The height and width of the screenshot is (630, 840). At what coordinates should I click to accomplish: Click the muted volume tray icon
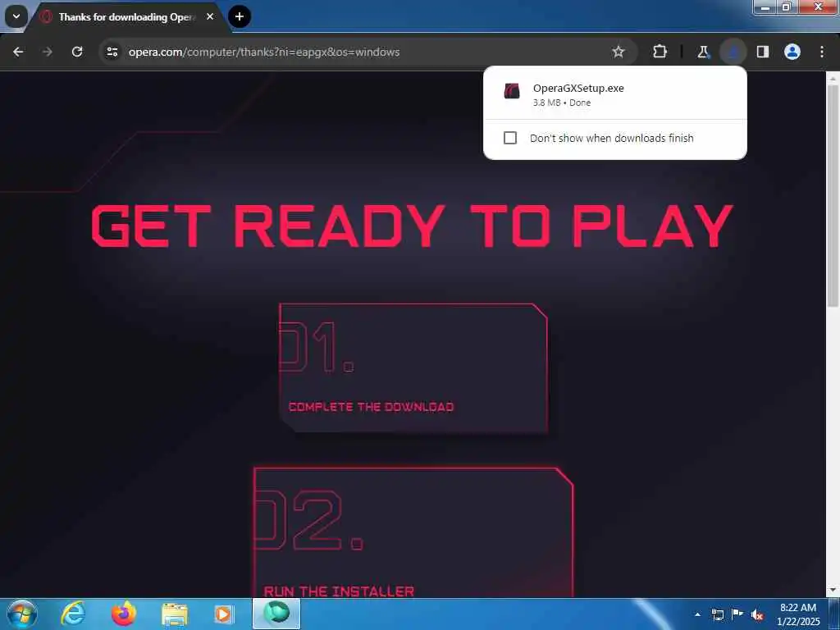(x=757, y=615)
